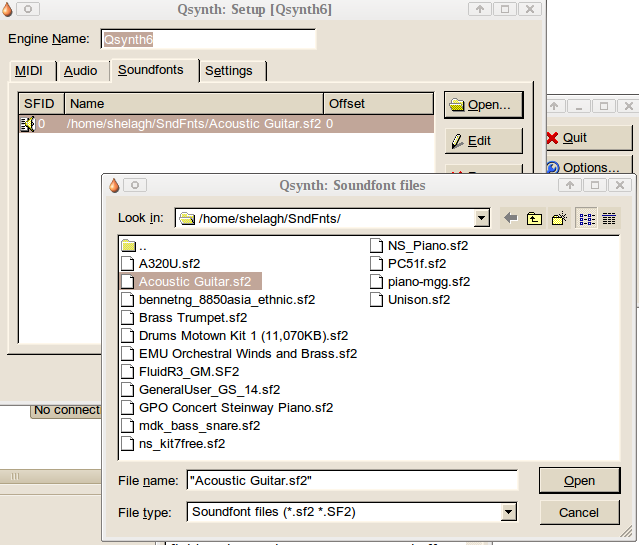Viewport: 639px width, 545px height.
Task: Select PC51f.sf2 file
Action: coord(417,264)
